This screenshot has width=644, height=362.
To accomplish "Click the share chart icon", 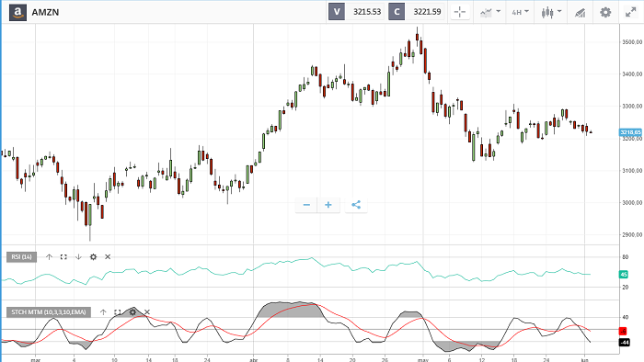I will pos(356,205).
